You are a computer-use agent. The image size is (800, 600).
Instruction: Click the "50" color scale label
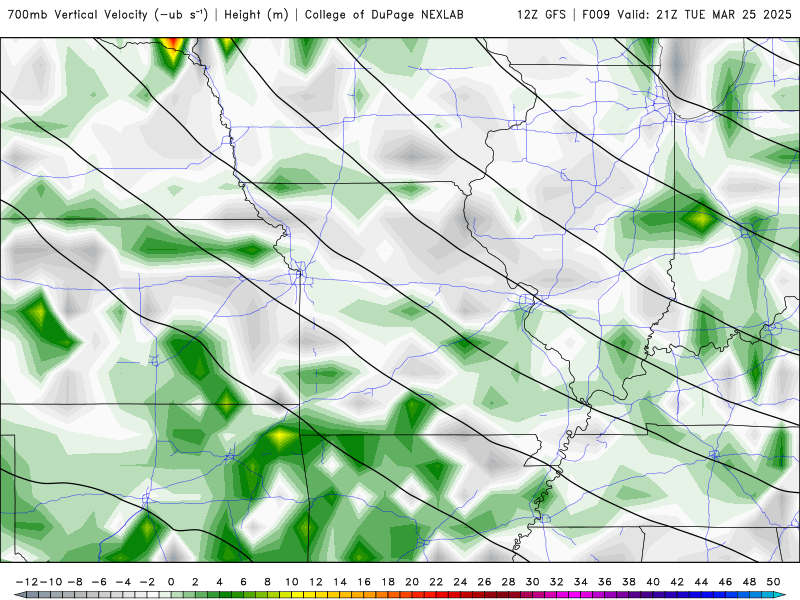pos(773,582)
